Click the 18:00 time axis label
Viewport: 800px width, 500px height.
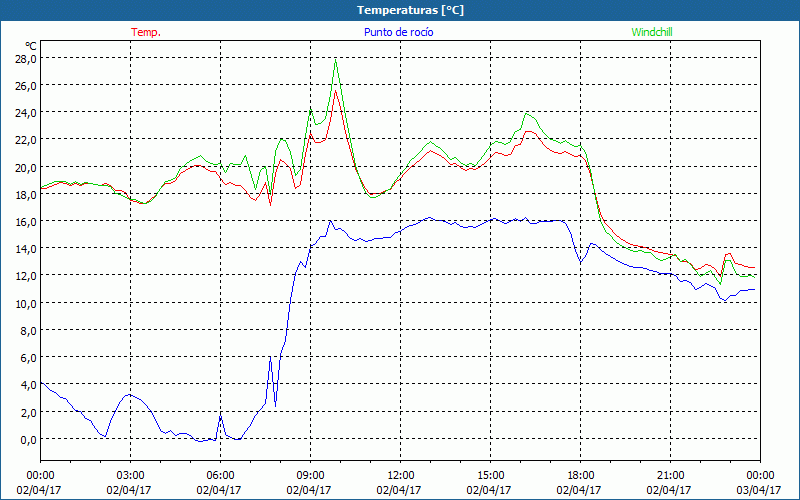(x=580, y=476)
